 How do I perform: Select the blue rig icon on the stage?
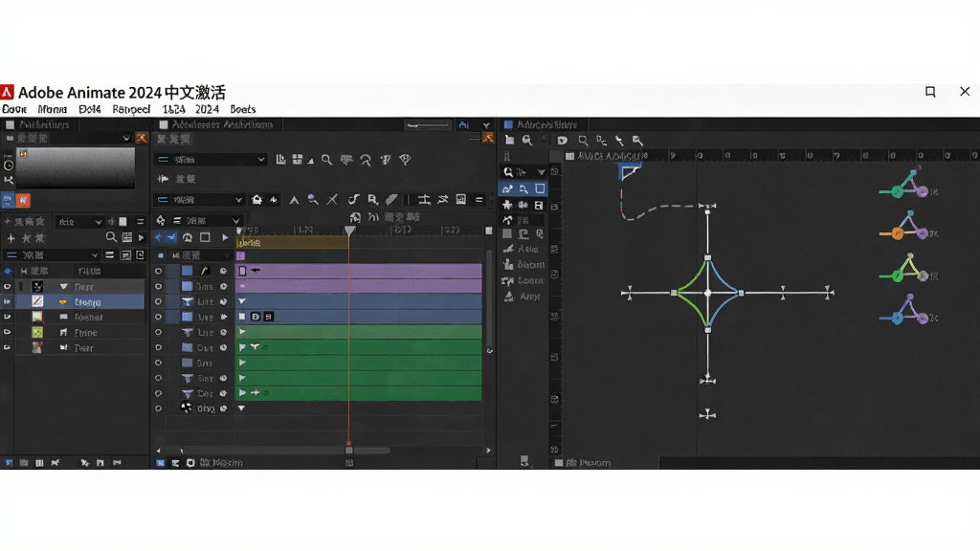click(905, 311)
